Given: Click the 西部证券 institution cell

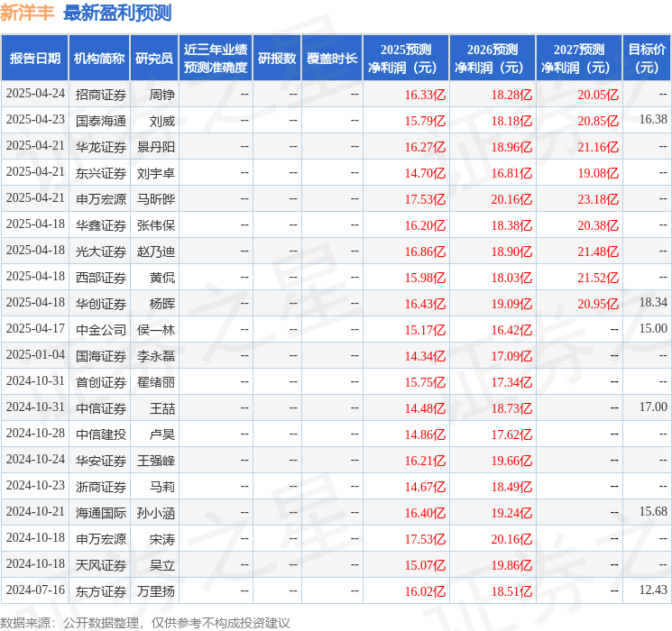Looking at the screenshot, I should tap(101, 278).
